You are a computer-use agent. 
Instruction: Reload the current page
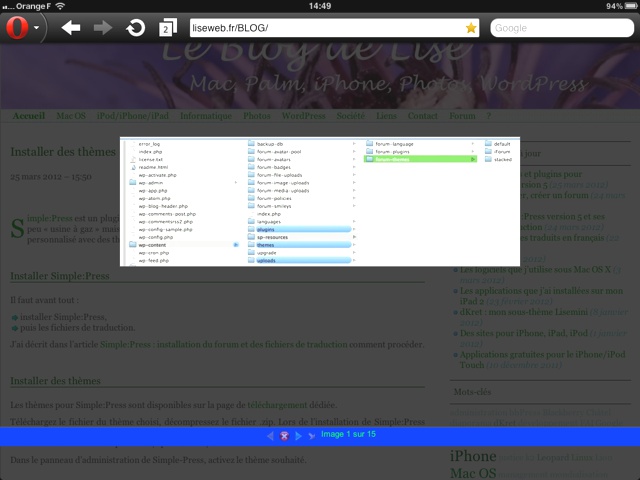(135, 27)
